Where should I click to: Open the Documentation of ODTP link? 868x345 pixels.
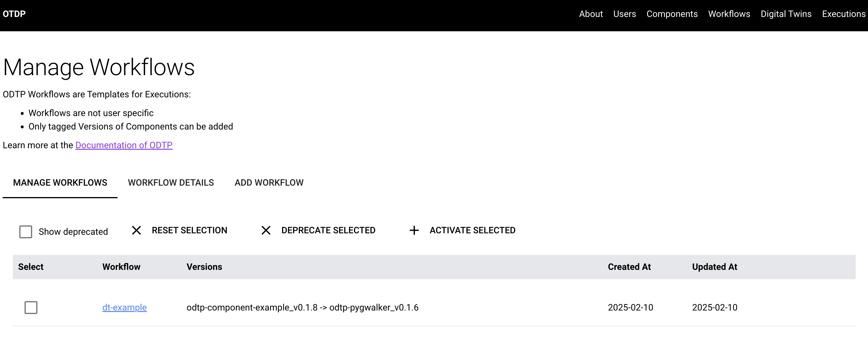coord(125,144)
